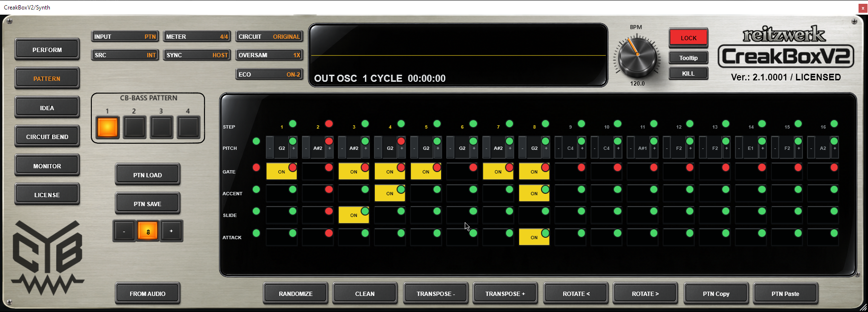
Task: Click CLEAN to clear the pattern
Action: (x=364, y=294)
